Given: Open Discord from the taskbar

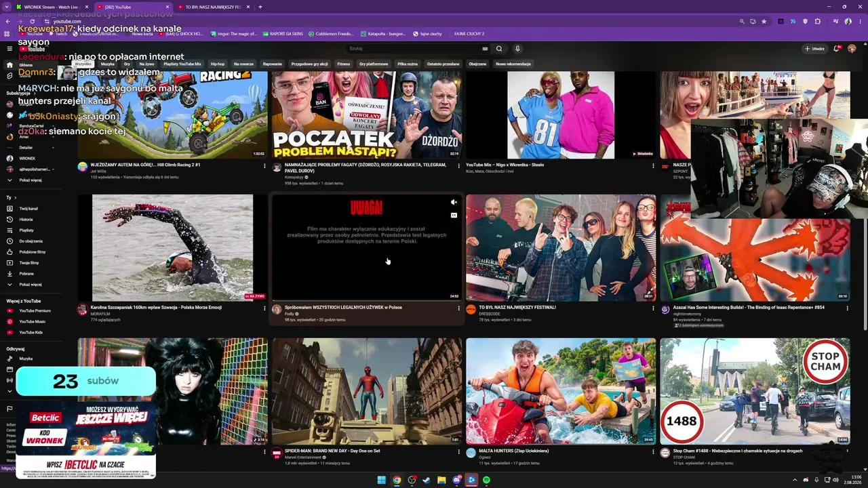Looking at the screenshot, I should pos(456,481).
